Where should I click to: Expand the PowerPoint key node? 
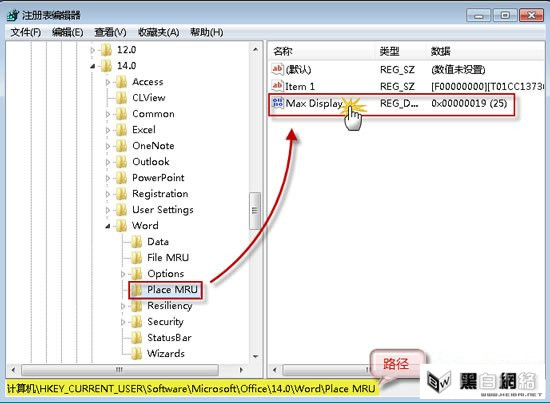[x=108, y=178]
